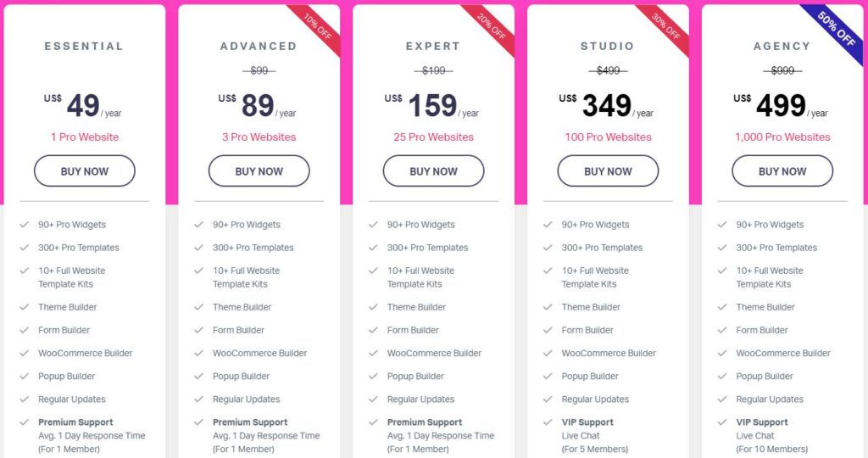This screenshot has width=868, height=458.
Task: Click checkmark beside Expert's WooCommerce Builder
Action: [374, 353]
